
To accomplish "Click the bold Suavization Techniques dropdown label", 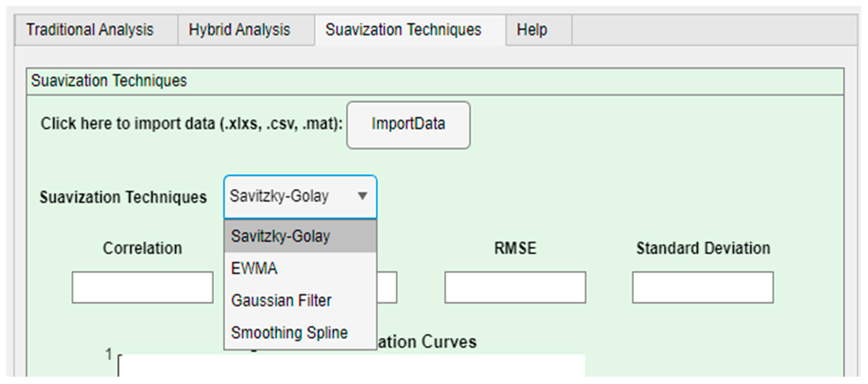I will [x=123, y=197].
